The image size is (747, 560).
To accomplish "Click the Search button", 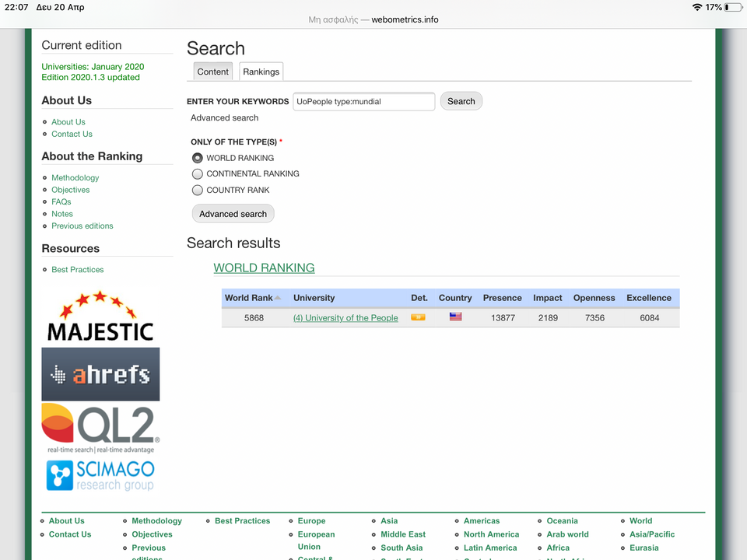I will click(x=461, y=101).
